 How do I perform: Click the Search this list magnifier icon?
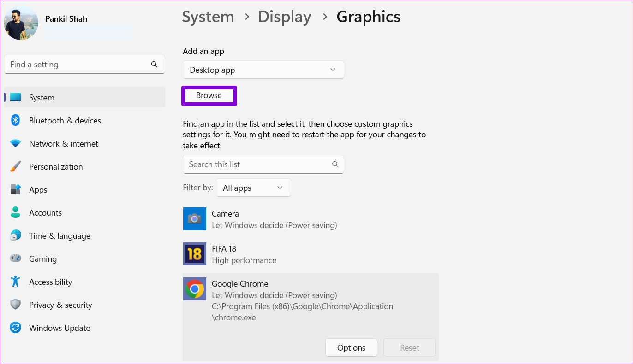tap(335, 164)
